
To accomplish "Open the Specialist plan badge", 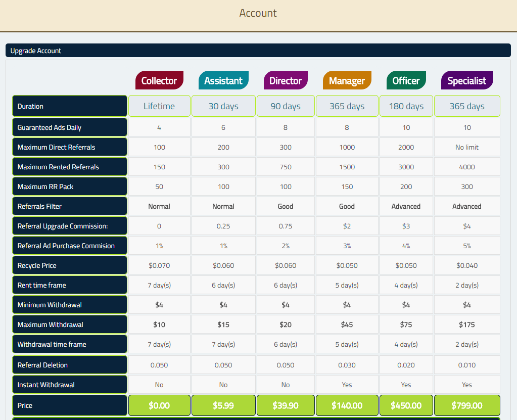I will click(x=467, y=80).
